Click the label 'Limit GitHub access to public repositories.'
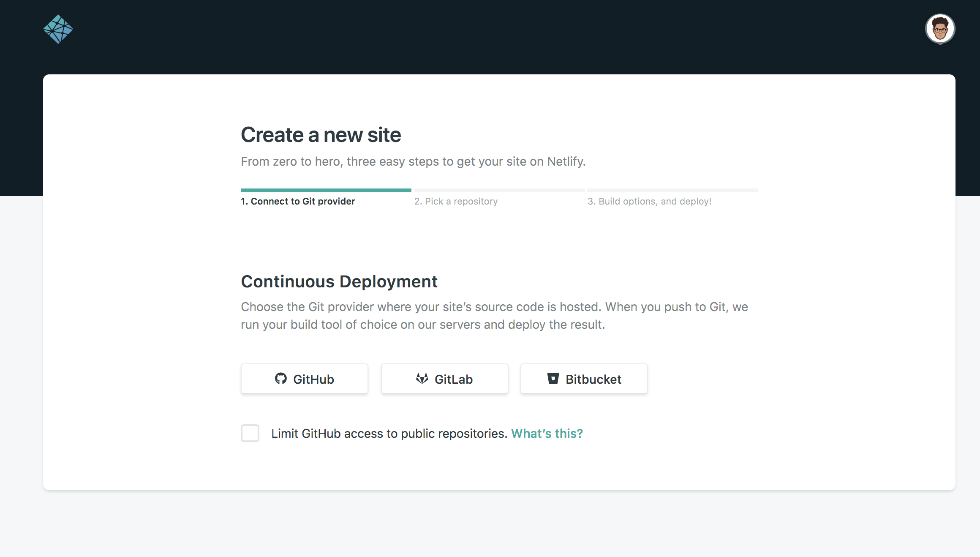This screenshot has width=980, height=557. click(x=389, y=434)
